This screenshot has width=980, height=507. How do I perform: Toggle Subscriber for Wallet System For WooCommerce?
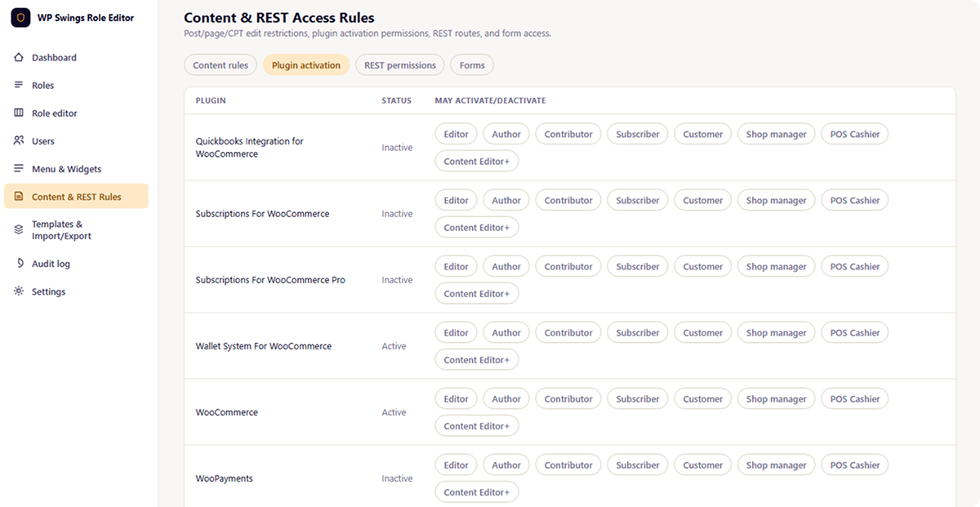point(638,332)
